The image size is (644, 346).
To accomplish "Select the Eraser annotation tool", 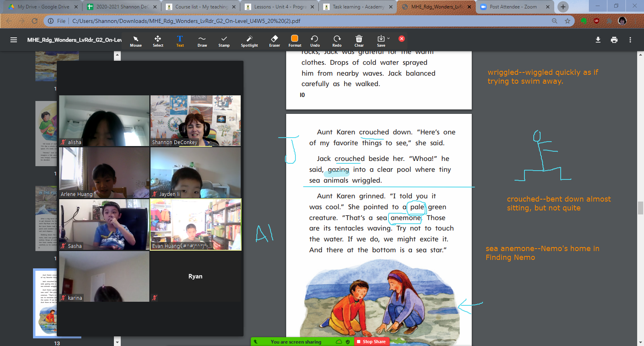I will click(275, 41).
